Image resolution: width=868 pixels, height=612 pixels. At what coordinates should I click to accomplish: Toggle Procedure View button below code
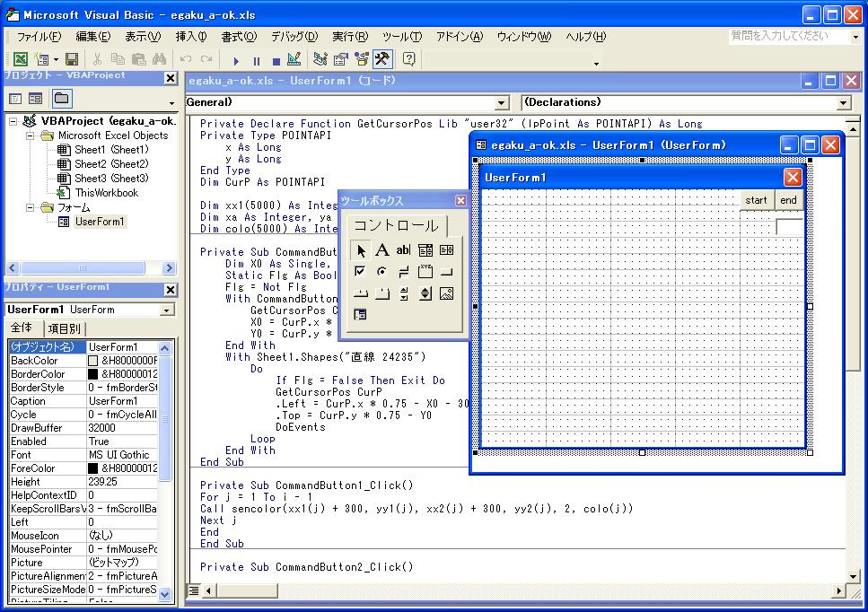(194, 590)
